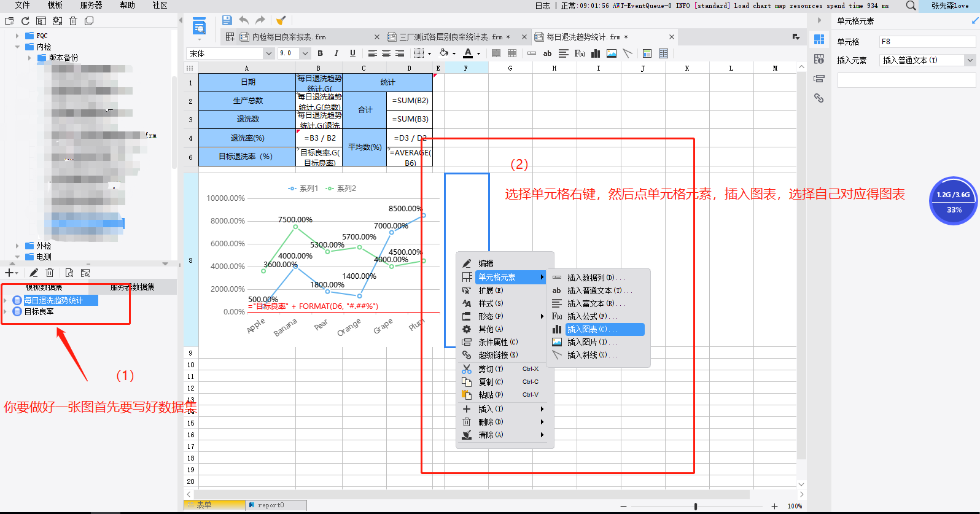
Task: Click the cell element panel icon
Action: 819,39
